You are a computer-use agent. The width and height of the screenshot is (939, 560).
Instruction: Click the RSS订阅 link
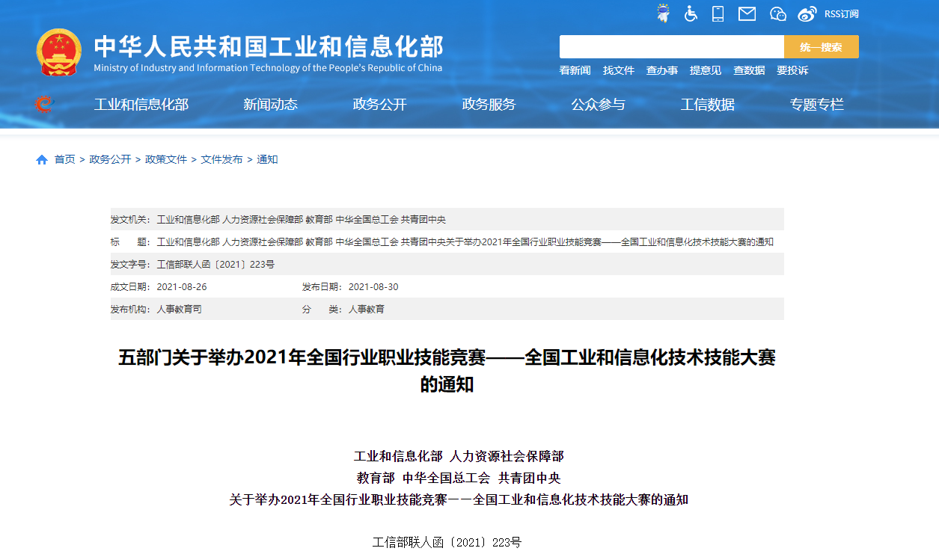coord(841,14)
